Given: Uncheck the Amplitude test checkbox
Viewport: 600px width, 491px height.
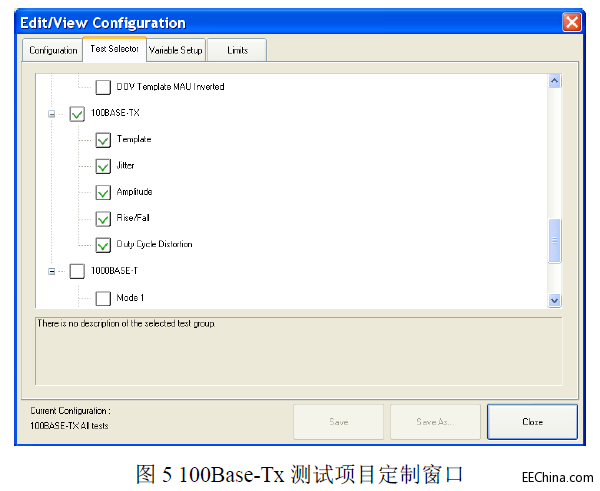Looking at the screenshot, I should tap(103, 192).
